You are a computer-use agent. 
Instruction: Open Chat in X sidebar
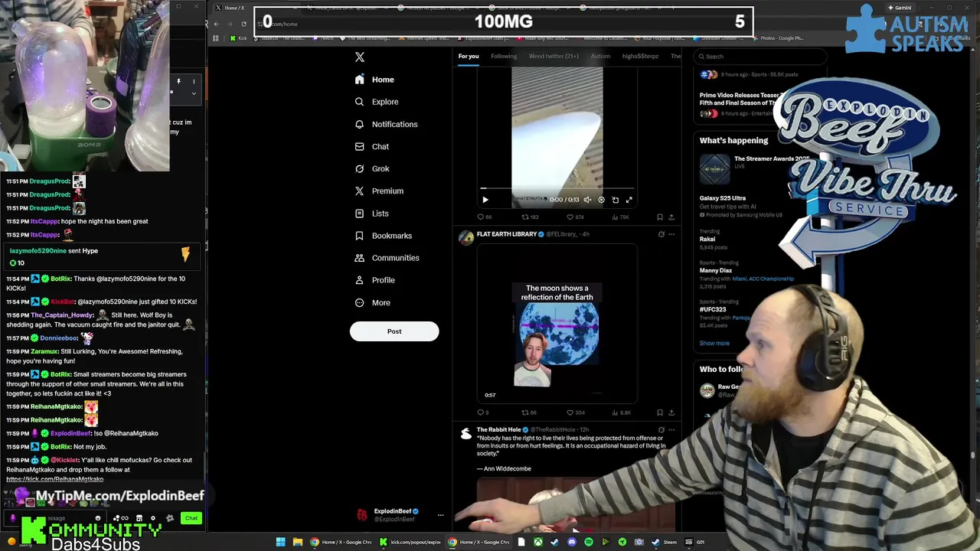click(x=372, y=146)
